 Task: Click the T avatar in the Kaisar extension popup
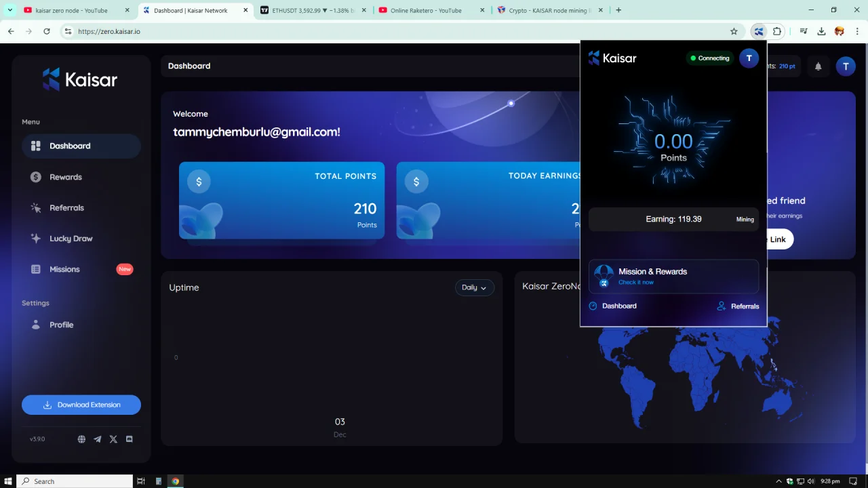tap(749, 58)
